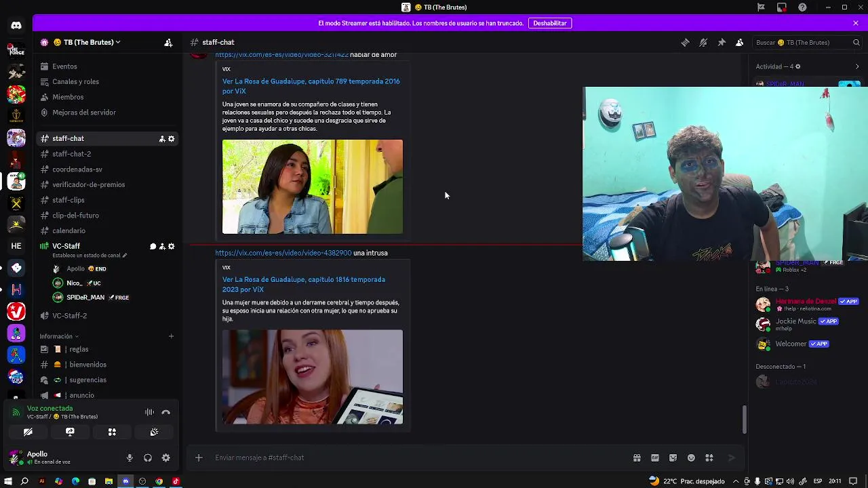Open staff-chat channel settings gear
The width and height of the screenshot is (868, 488).
tap(172, 139)
